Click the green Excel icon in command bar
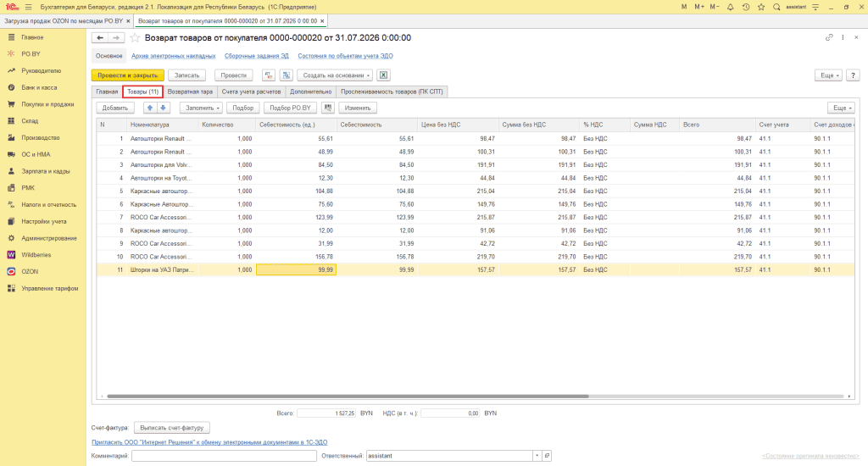 pyautogui.click(x=383, y=75)
